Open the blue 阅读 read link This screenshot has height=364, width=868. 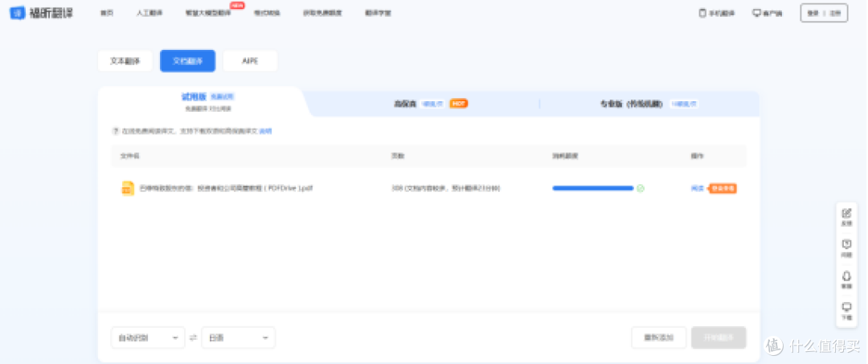pyautogui.click(x=698, y=188)
